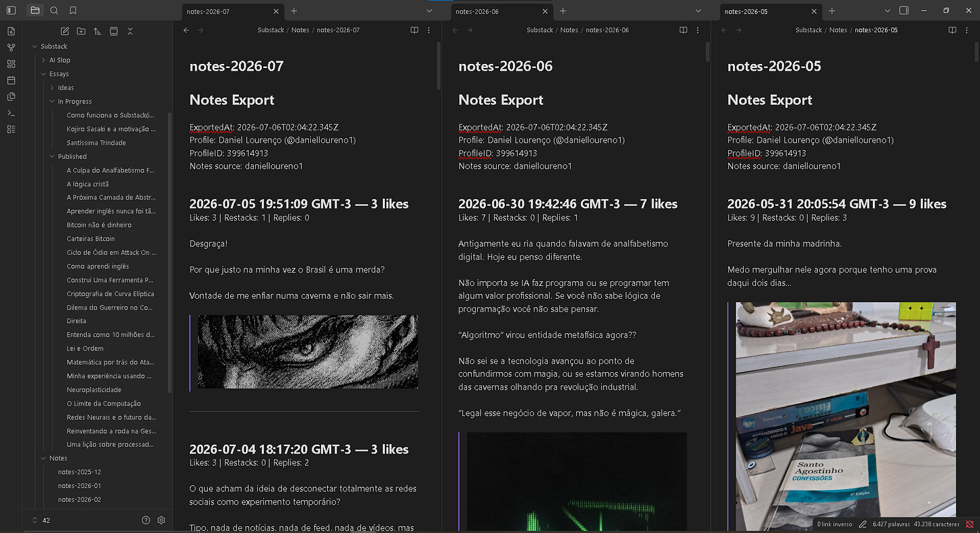980x533 pixels.
Task: Click the checklist ribbon icon at bottom
Action: pyautogui.click(x=11, y=129)
